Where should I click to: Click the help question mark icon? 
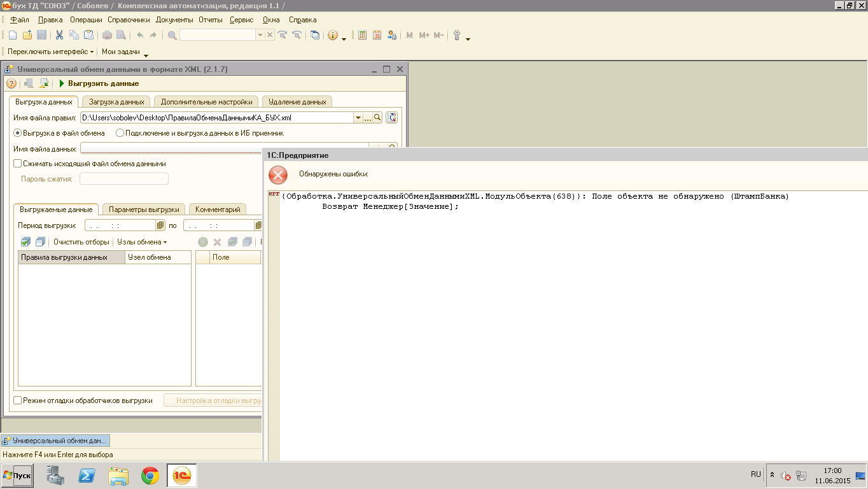click(x=11, y=83)
